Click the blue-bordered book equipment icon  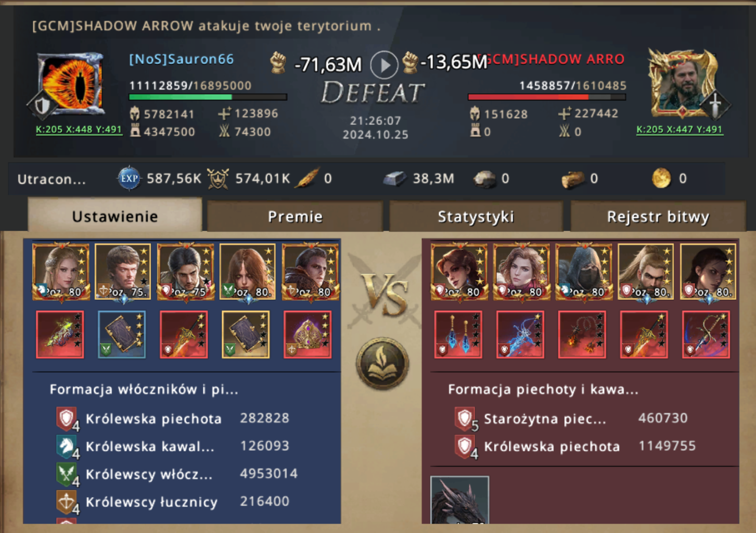[122, 335]
